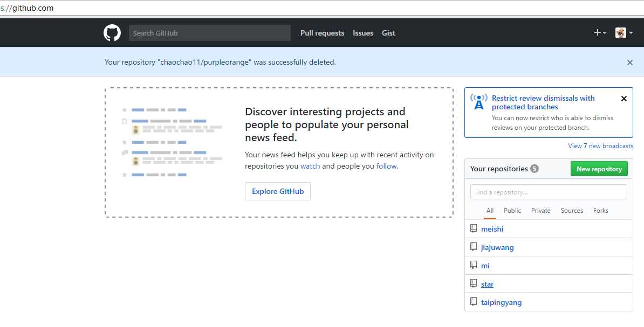Switch to the Private repositories tab

click(540, 211)
